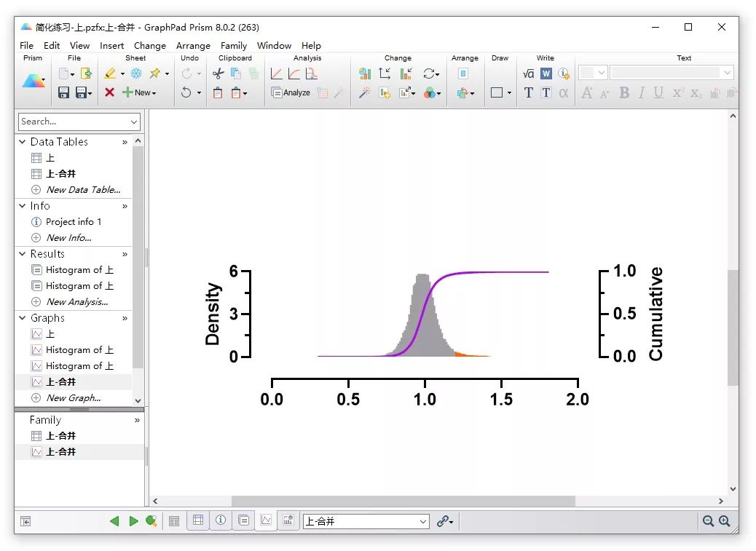756x551 pixels.
Task: Switch to results sheet view icon
Action: (243, 520)
